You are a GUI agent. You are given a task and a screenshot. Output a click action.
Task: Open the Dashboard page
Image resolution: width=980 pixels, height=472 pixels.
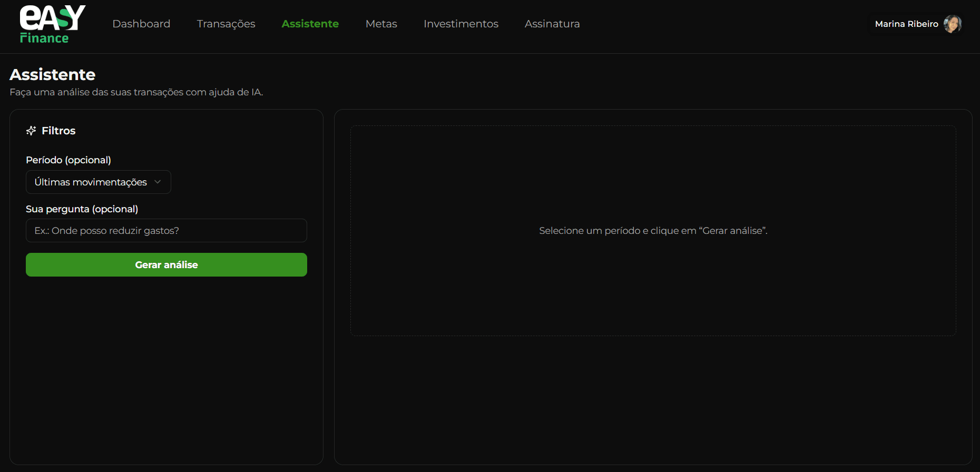(x=141, y=24)
